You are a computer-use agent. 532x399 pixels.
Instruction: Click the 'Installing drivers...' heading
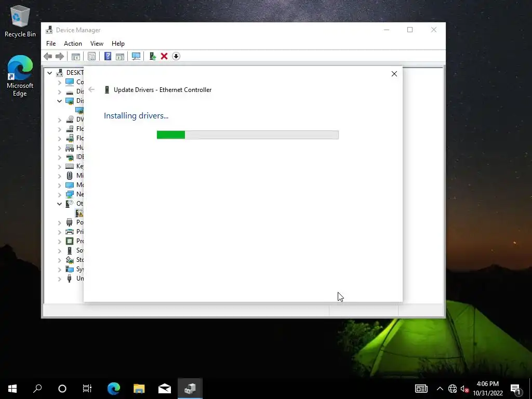click(136, 116)
